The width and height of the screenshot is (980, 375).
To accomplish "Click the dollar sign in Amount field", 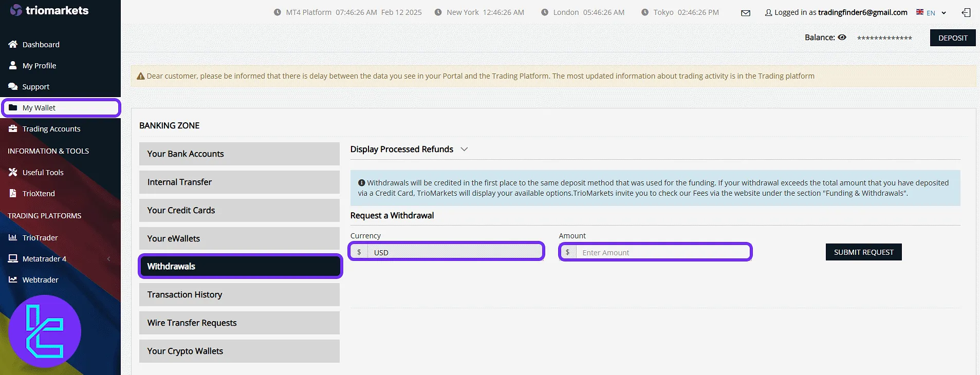I will pyautogui.click(x=567, y=252).
